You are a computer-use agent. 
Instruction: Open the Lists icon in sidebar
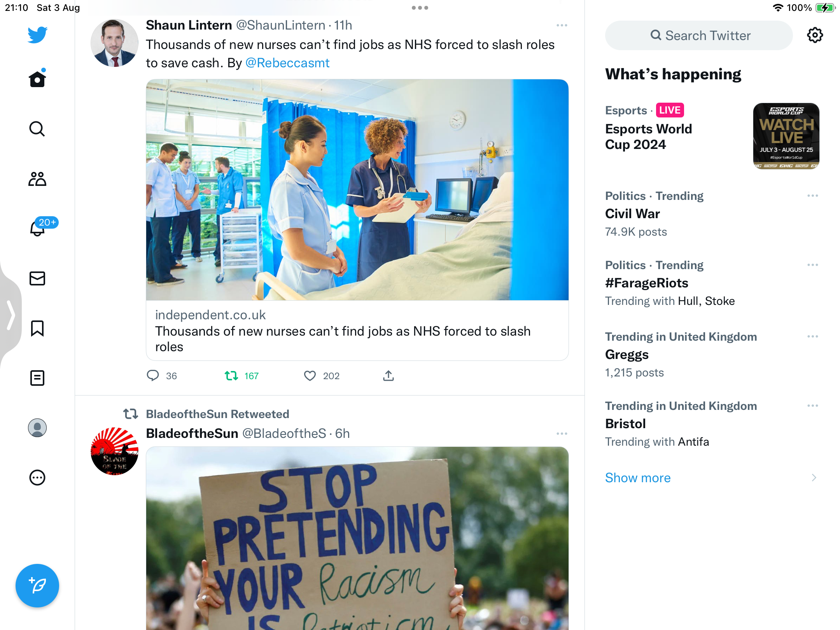click(37, 378)
